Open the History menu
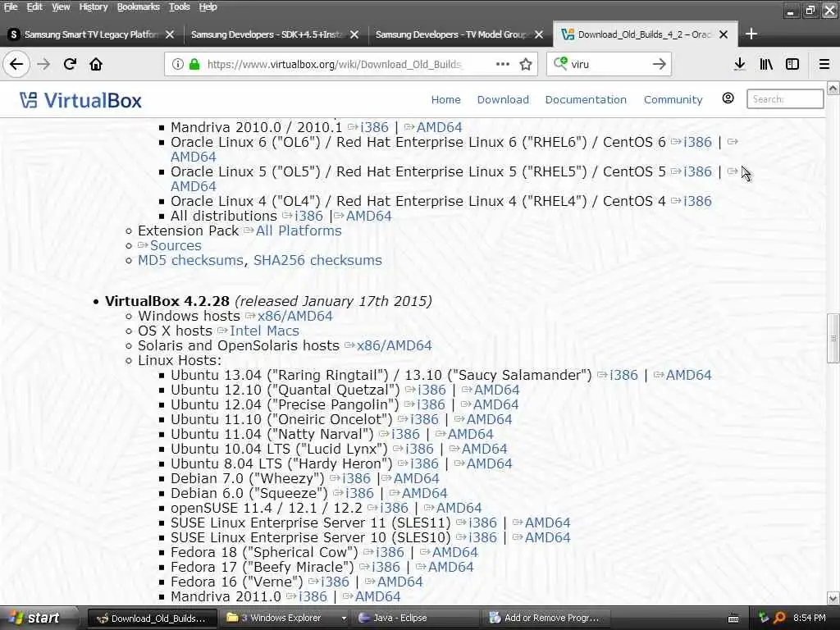The height and width of the screenshot is (630, 840). 94,7
